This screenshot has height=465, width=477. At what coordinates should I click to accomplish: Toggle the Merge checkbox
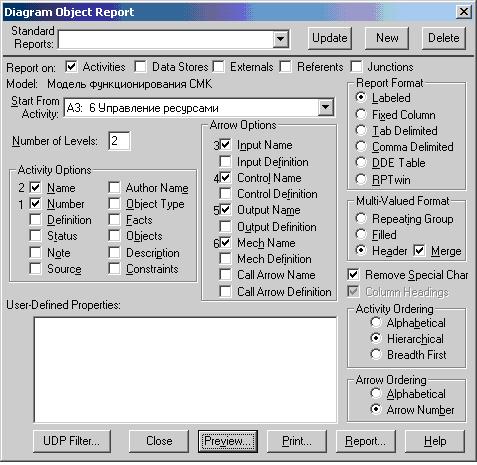pos(420,250)
